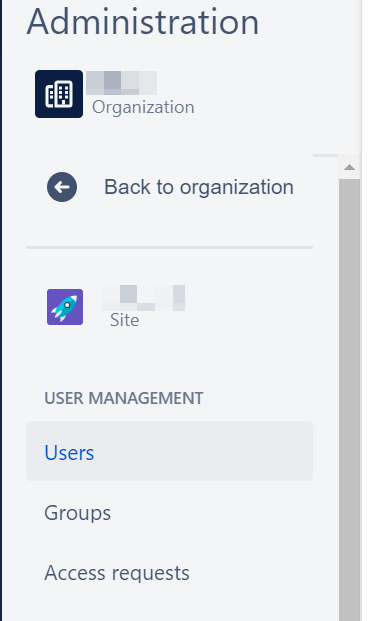Click the sidebar vertical scrollbar thumb
Viewport: 378px width, 621px height.
[x=349, y=400]
